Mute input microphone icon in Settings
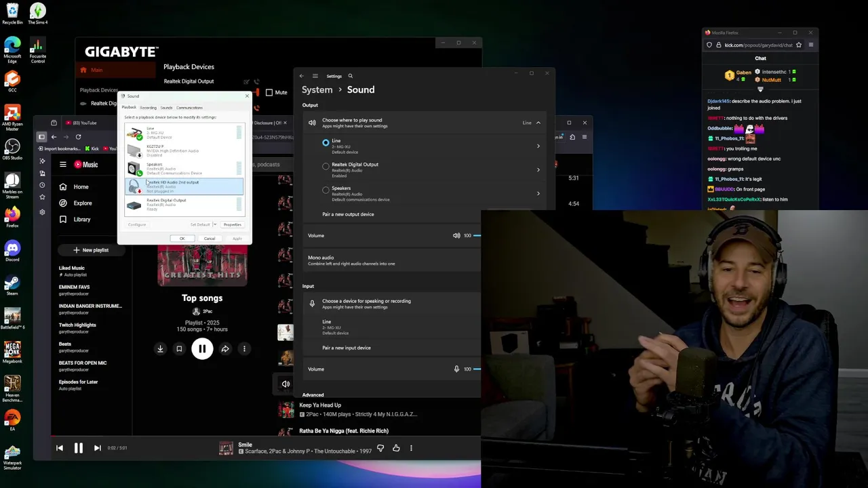 tap(456, 369)
